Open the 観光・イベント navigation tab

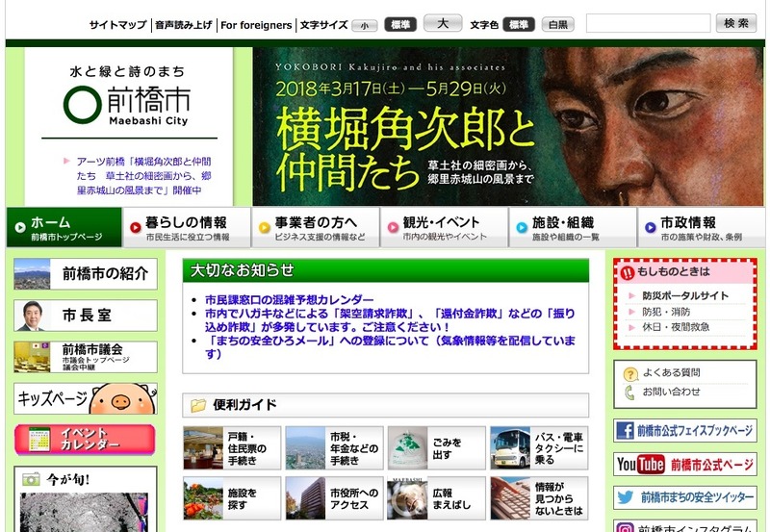pos(444,228)
